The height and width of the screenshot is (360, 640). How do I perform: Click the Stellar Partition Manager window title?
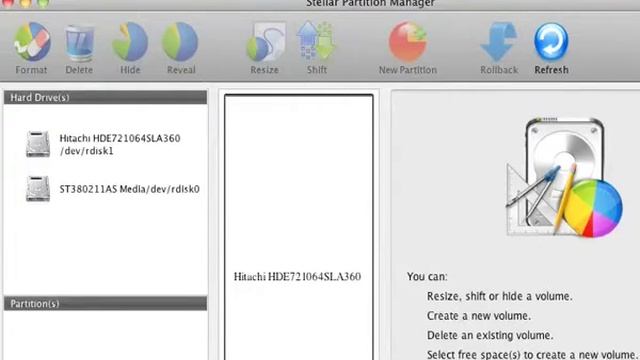coord(370,3)
